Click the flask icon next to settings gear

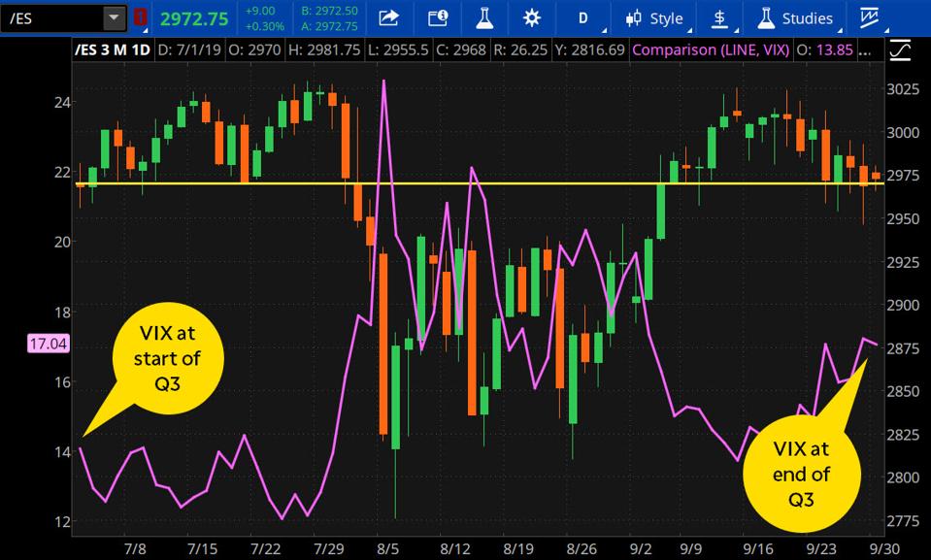[x=484, y=17]
